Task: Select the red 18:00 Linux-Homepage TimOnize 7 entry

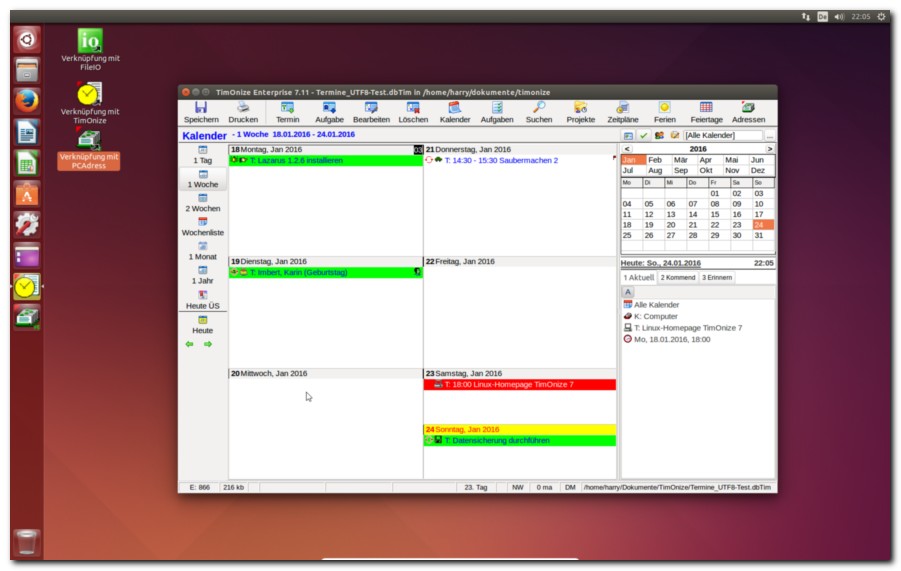Action: pos(519,384)
